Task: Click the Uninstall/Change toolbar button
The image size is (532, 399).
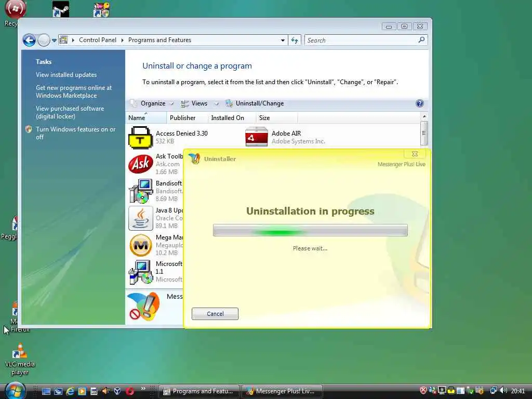Action: tap(255, 103)
